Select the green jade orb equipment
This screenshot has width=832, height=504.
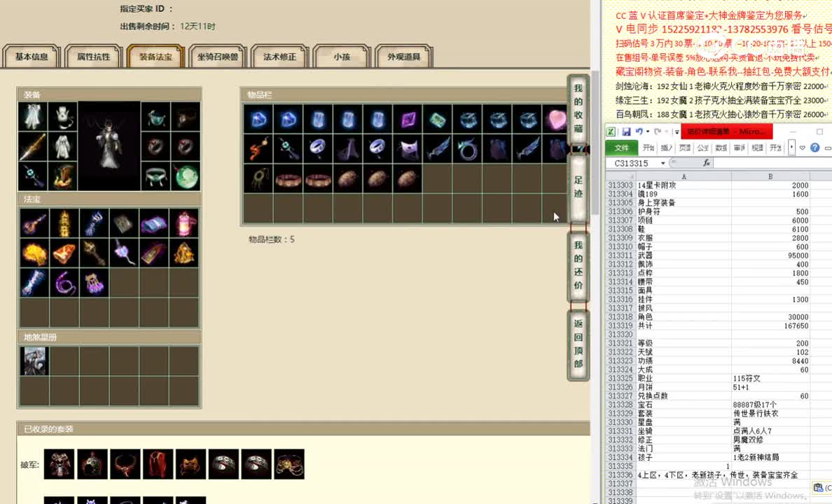click(186, 176)
